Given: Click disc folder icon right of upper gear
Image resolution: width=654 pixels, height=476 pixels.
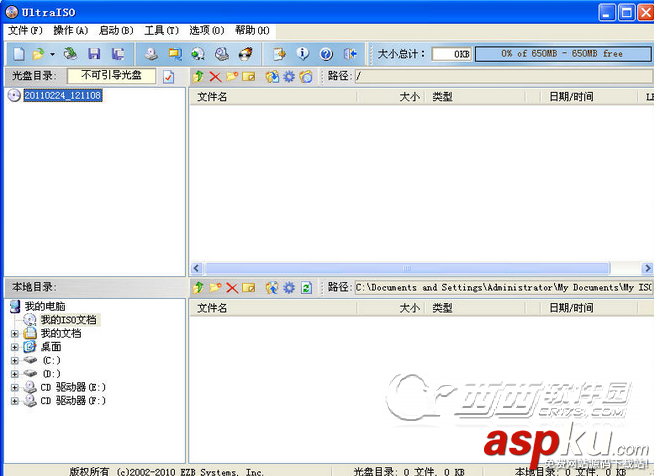Looking at the screenshot, I should pos(306,77).
